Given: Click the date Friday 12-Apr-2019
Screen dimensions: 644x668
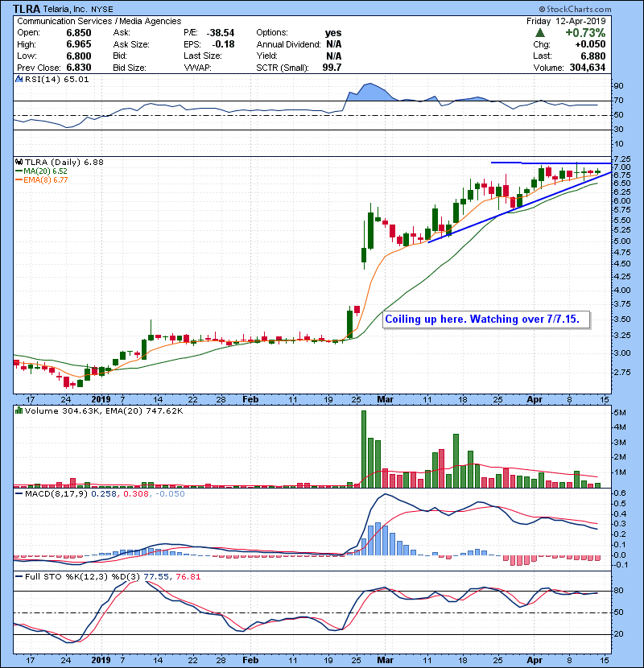Looking at the screenshot, I should [566, 21].
